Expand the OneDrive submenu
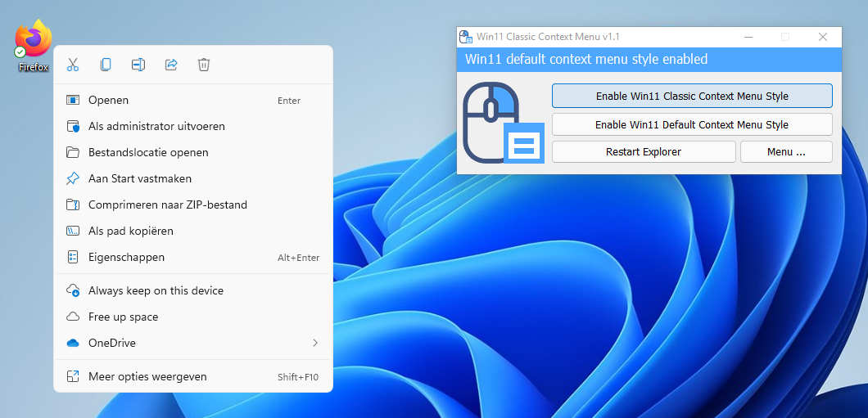 [193, 343]
